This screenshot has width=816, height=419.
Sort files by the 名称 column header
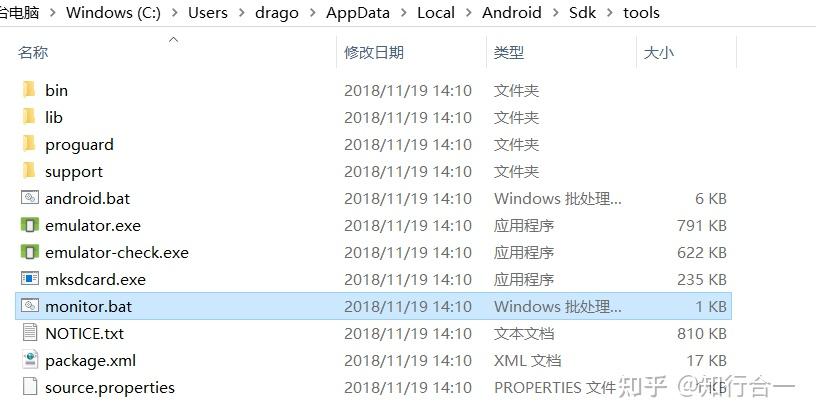click(33, 53)
